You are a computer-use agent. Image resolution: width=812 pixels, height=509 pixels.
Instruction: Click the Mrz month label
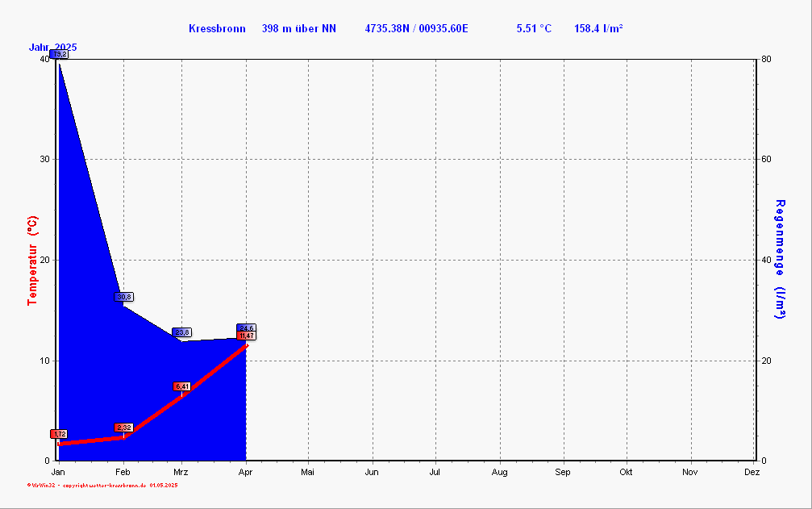[181, 472]
